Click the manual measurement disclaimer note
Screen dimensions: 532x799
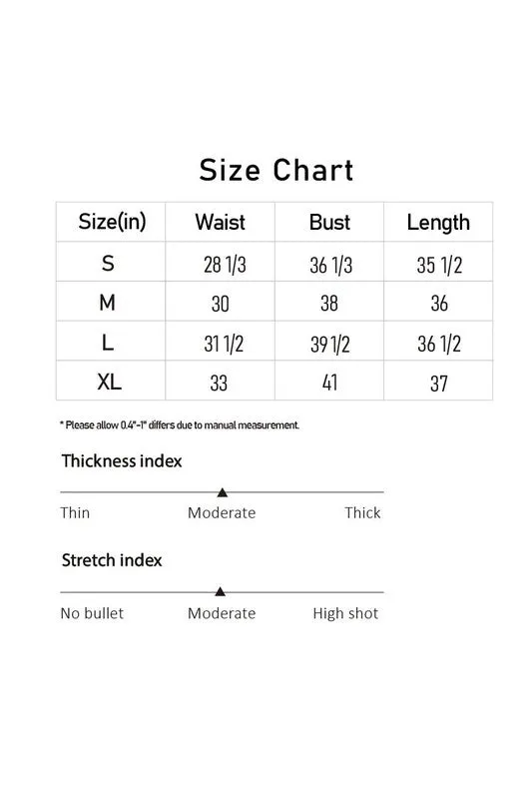pyautogui.click(x=180, y=425)
